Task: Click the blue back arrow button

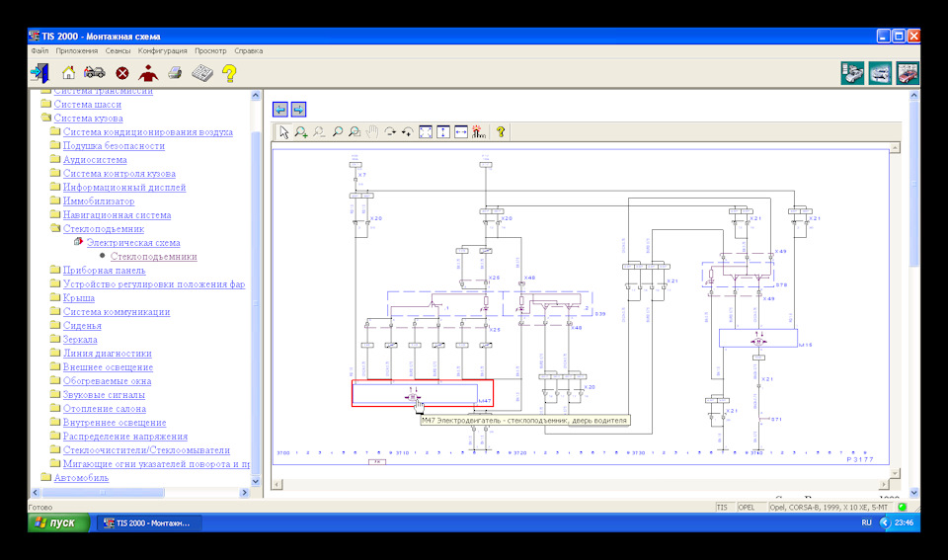Action: [280, 109]
